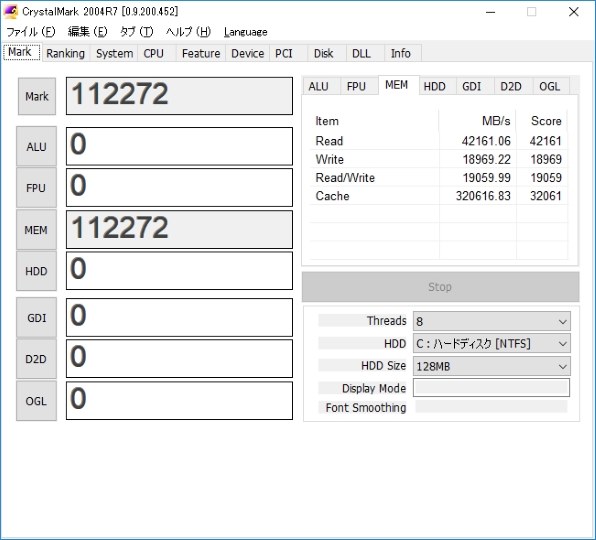Click the Font Smoothing label

[366, 407]
